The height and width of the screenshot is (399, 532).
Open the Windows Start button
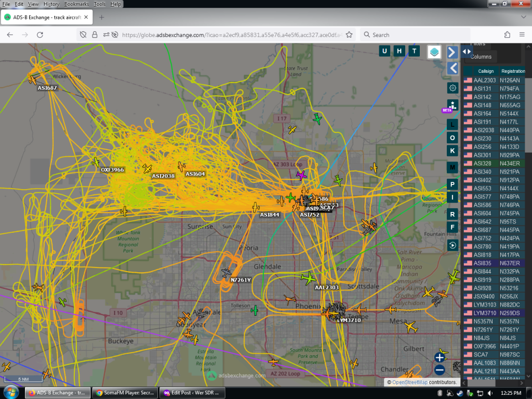coord(10,393)
